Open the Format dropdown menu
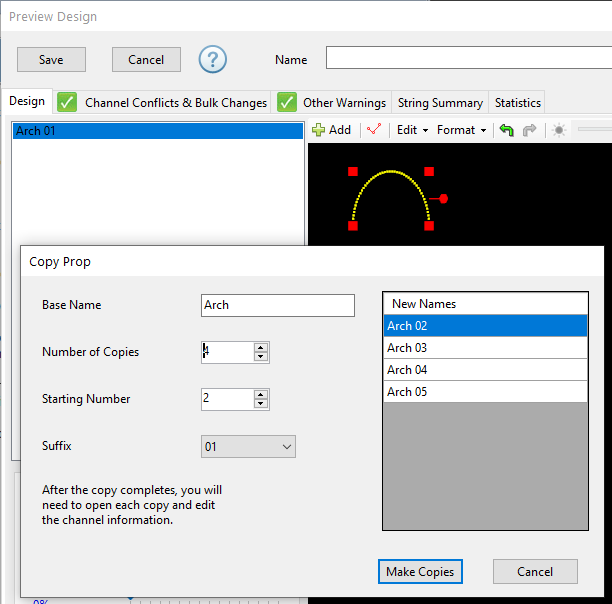Viewport: 612px width, 604px height. [x=461, y=130]
